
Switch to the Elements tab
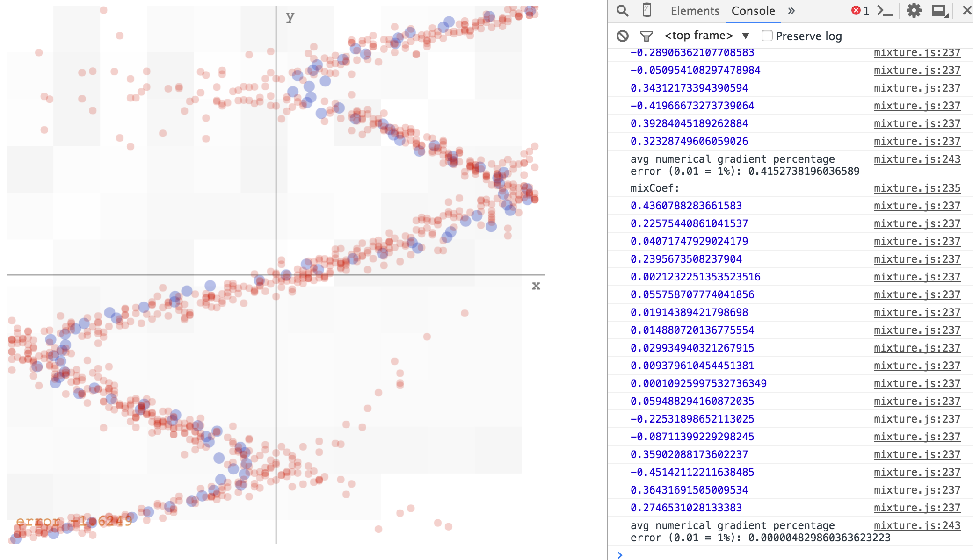(x=695, y=11)
